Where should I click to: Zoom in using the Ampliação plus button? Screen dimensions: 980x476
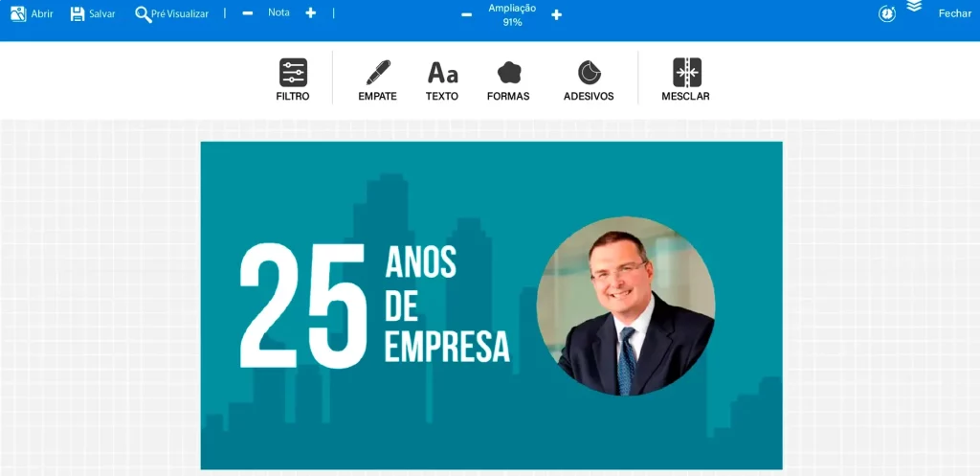[x=556, y=15]
